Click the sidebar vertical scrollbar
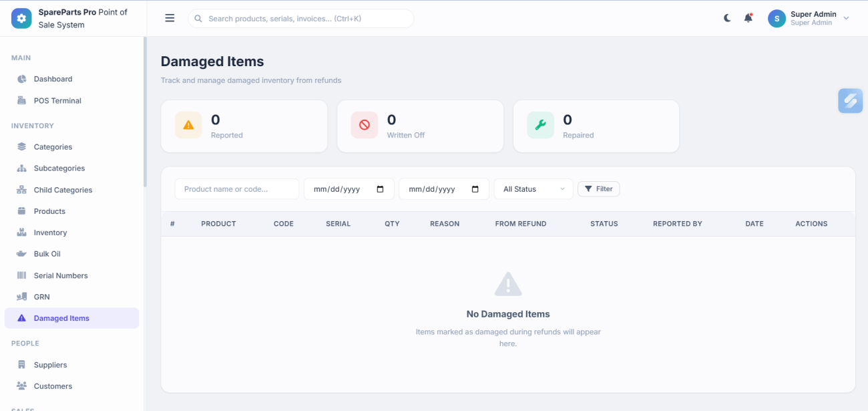 pyautogui.click(x=145, y=112)
